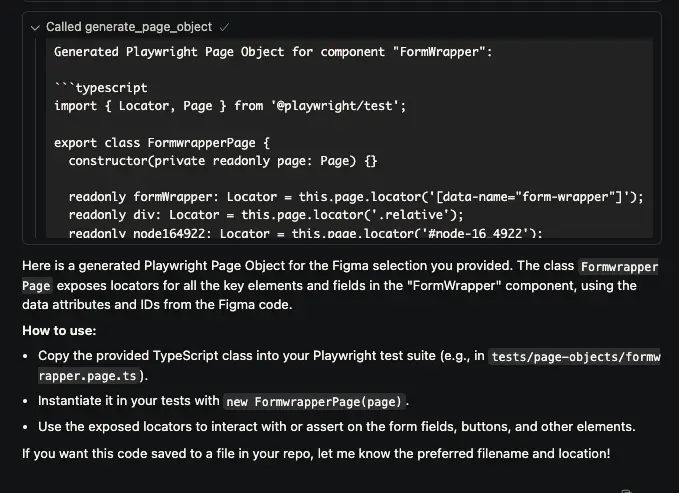Click sentence 'If you want this code saved'
Viewport: 679px width, 493px height.
pos(316,454)
